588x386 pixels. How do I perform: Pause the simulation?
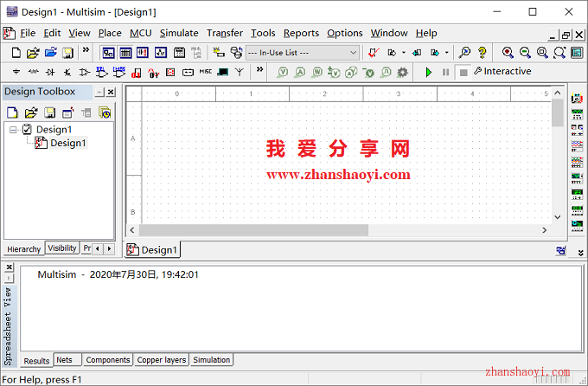click(445, 72)
